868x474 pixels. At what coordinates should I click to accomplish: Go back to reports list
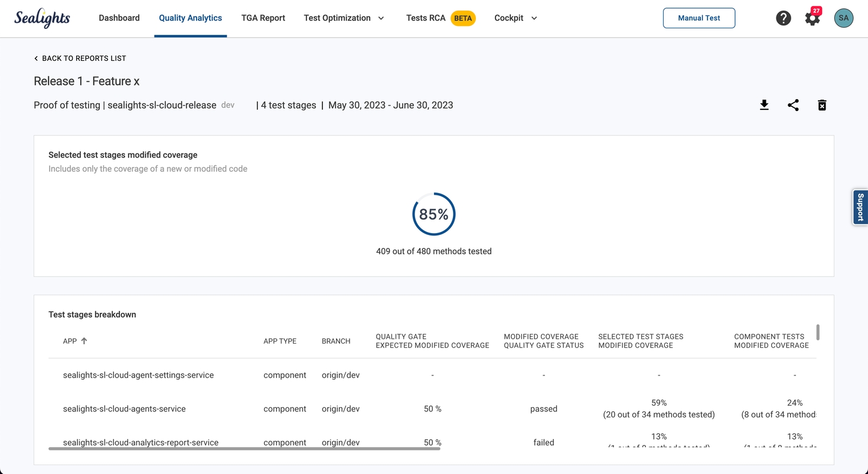click(80, 58)
